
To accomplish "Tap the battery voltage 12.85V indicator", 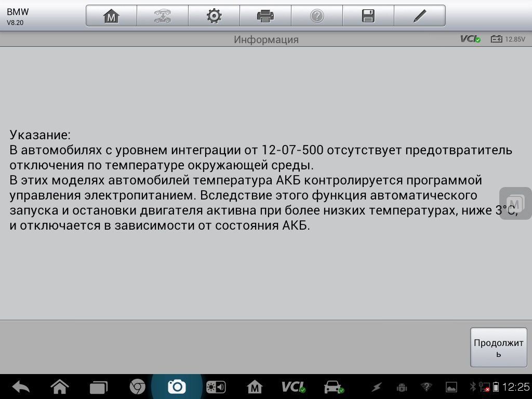I will coord(508,39).
